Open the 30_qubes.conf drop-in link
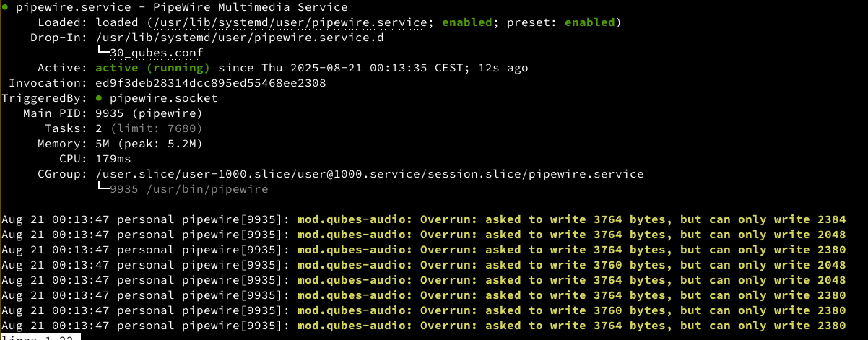The height and width of the screenshot is (340, 868). click(157, 53)
